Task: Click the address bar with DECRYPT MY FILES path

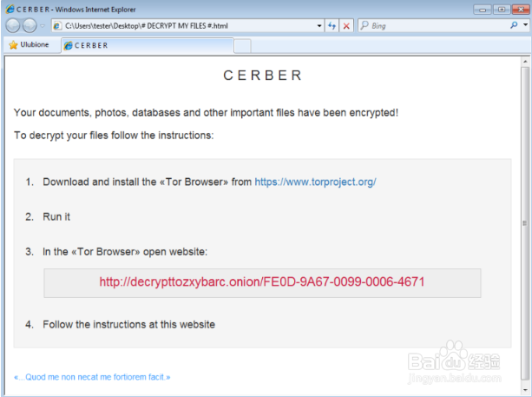Action: 188,26
